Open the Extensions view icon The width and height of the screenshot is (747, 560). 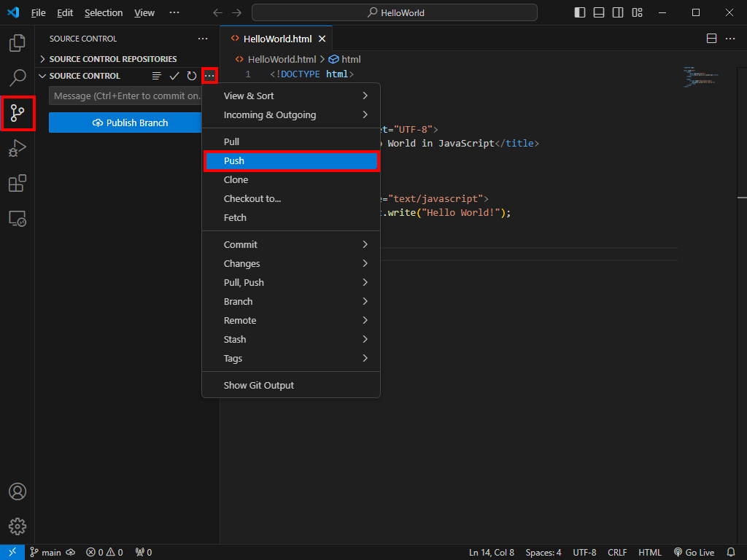coord(17,183)
